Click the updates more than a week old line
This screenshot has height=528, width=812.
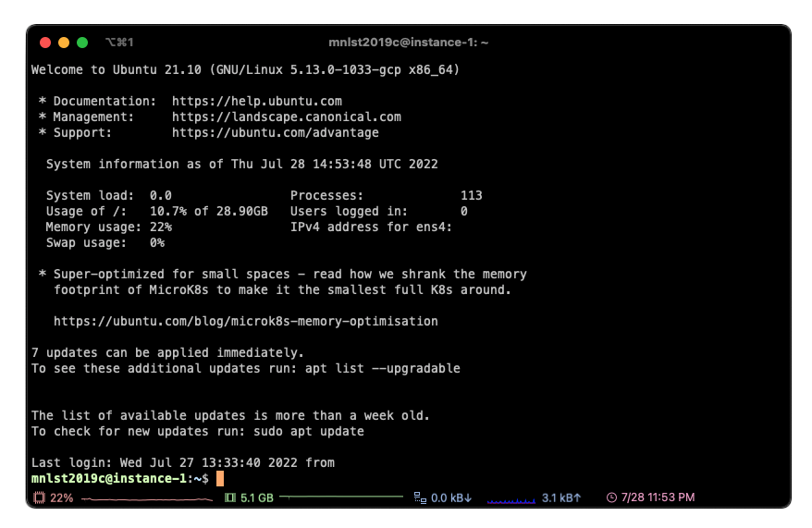pyautogui.click(x=230, y=416)
